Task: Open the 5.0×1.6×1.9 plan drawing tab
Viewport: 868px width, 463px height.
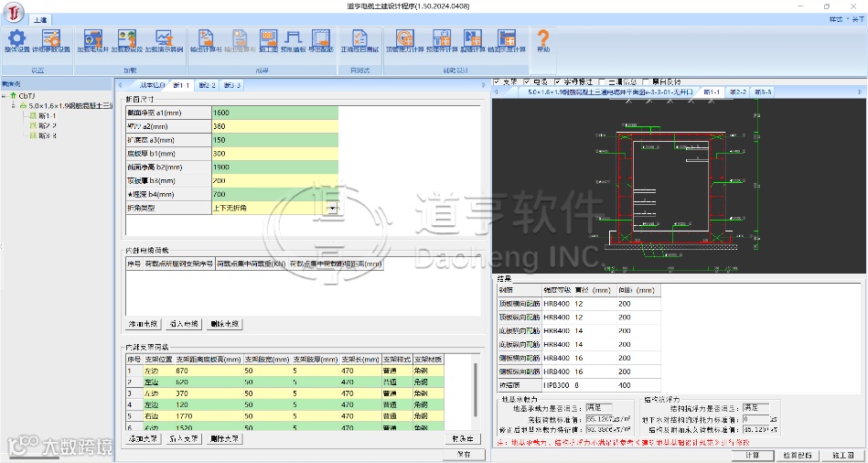Action: tap(609, 92)
